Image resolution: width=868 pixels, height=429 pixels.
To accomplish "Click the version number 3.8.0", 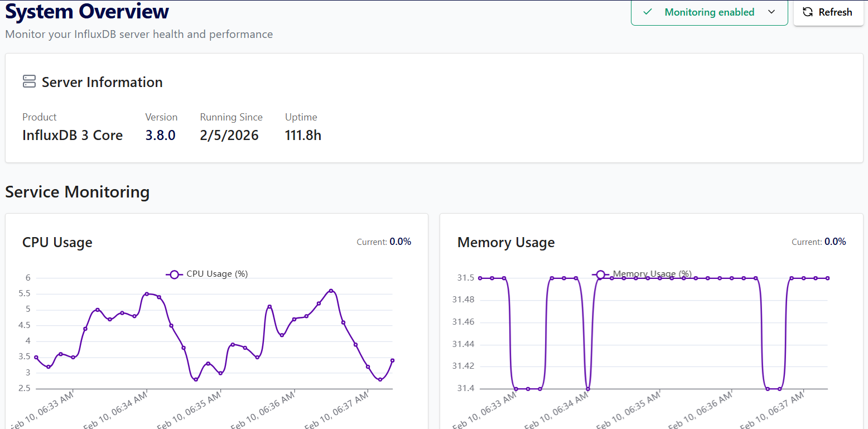I will point(161,136).
